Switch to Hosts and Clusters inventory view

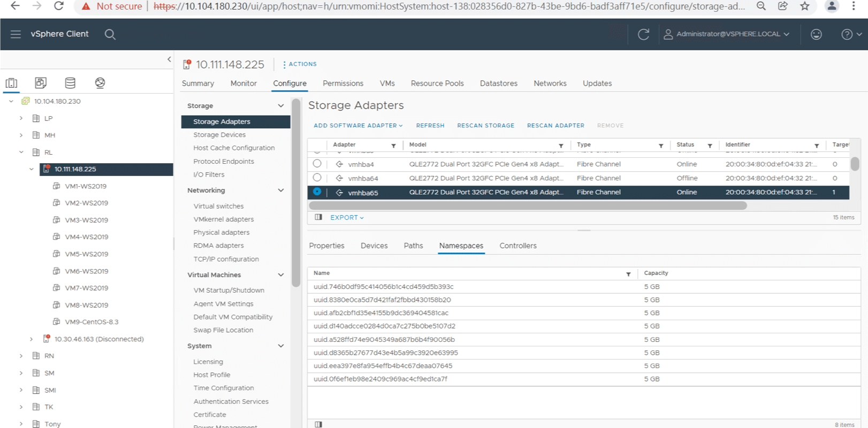(11, 83)
